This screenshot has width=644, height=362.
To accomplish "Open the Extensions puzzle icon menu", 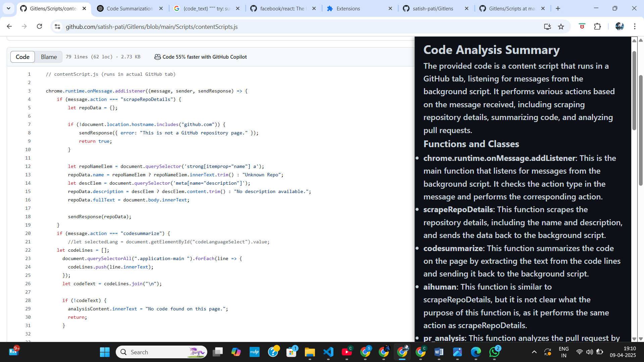I will [597, 26].
